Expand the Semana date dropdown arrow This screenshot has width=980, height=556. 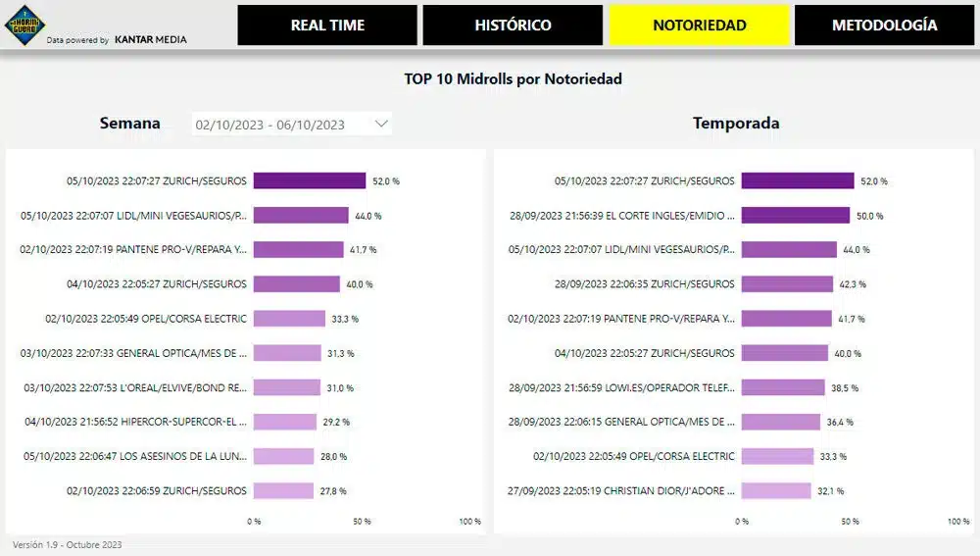tap(381, 124)
